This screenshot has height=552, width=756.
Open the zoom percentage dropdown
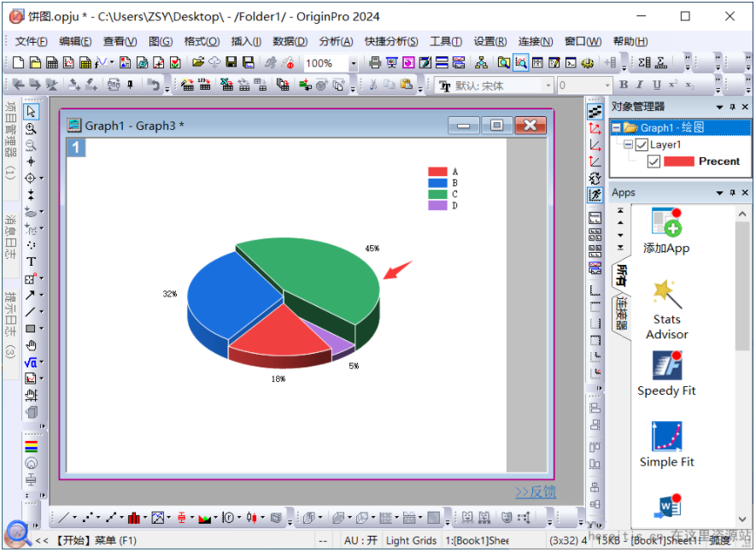354,62
